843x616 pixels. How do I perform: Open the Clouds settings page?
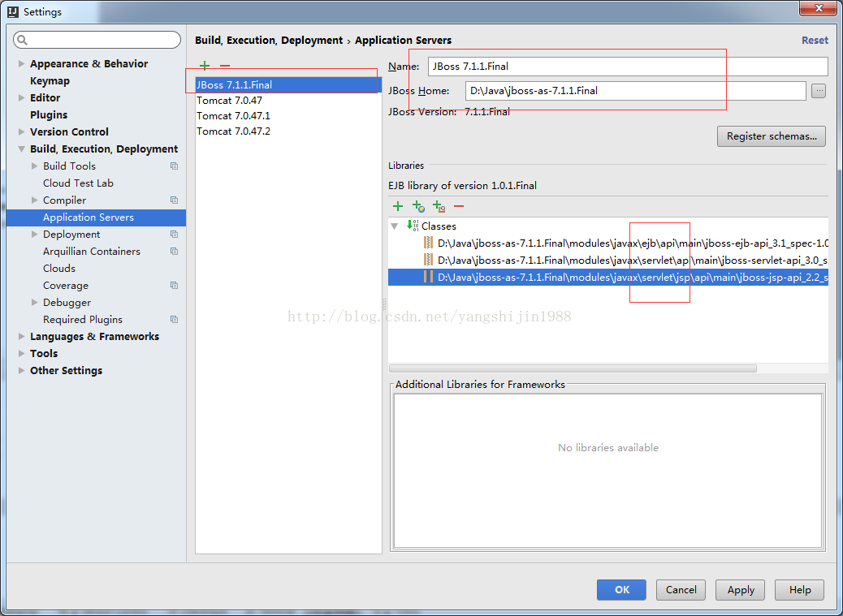coord(59,268)
